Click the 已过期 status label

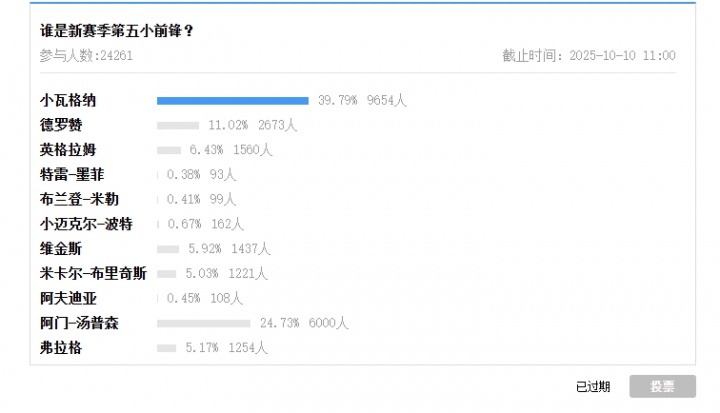coord(593,387)
